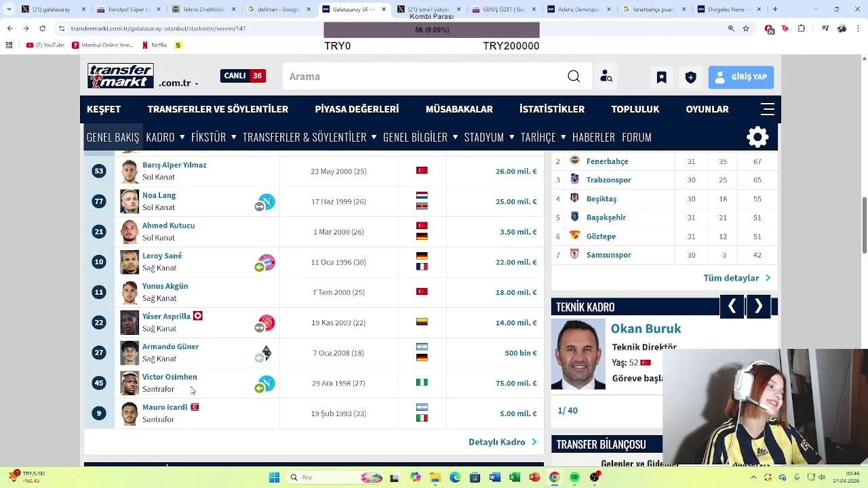Click Beşiktaş crest in league table
The height and width of the screenshot is (488, 868).
575,199
